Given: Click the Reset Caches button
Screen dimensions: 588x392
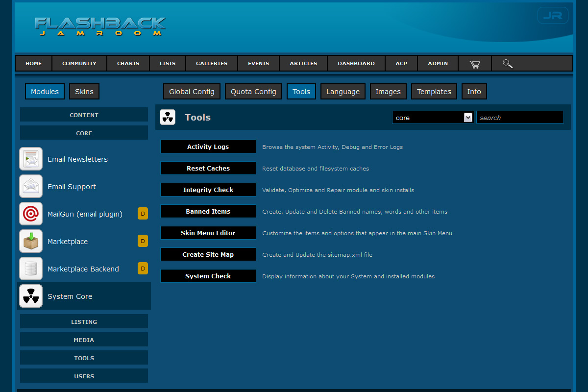Looking at the screenshot, I should click(x=208, y=169).
